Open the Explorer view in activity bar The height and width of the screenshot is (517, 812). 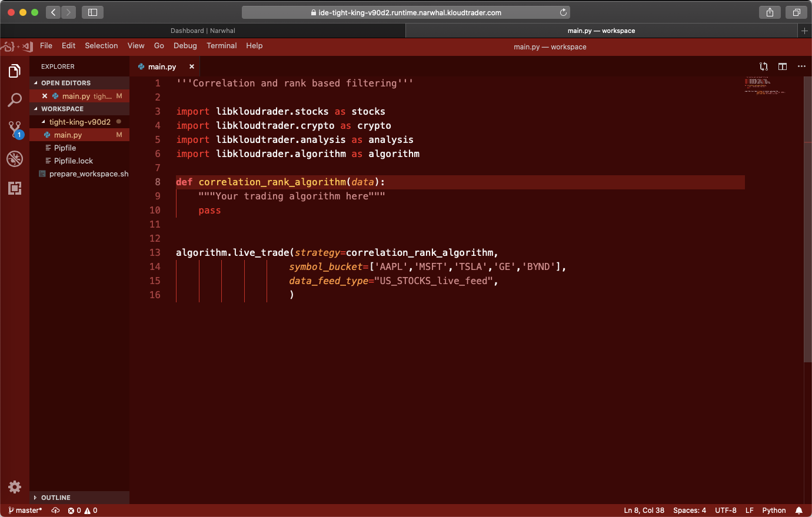15,71
